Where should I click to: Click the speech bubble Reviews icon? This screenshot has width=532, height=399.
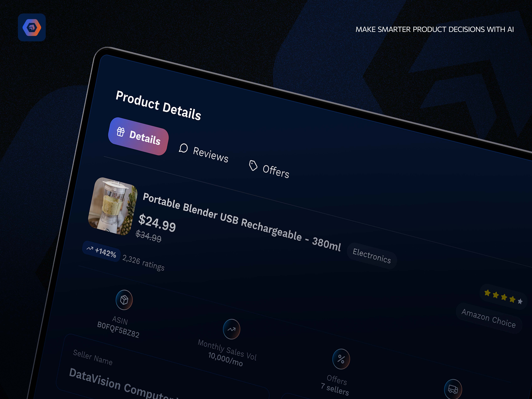coord(183,148)
